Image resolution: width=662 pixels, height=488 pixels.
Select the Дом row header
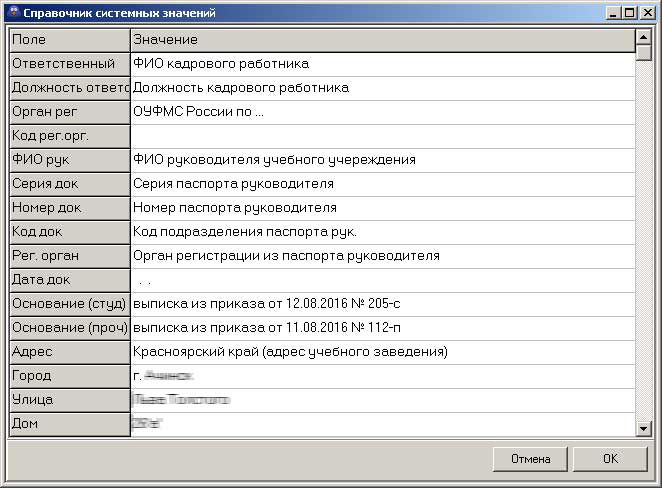point(70,425)
